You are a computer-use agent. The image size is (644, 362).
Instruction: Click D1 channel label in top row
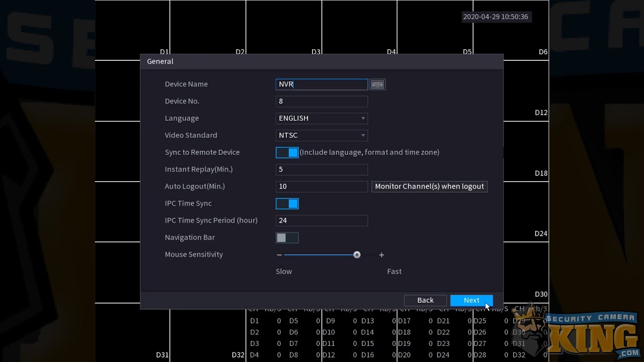pyautogui.click(x=165, y=52)
